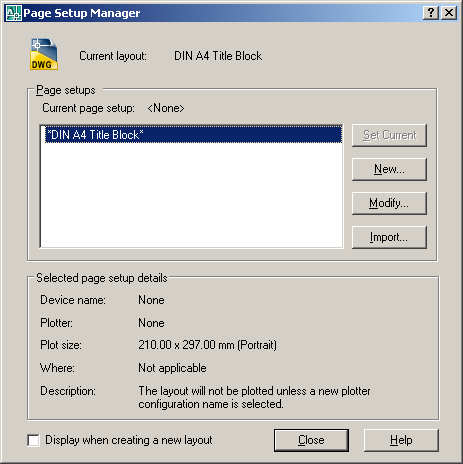Click the layout will not be plotted description
Image resolution: width=463 pixels, height=464 pixels.
tap(254, 397)
